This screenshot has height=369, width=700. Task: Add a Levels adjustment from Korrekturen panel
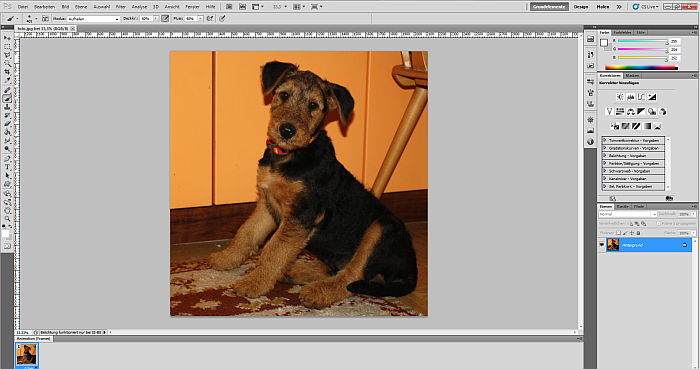pyautogui.click(x=630, y=97)
